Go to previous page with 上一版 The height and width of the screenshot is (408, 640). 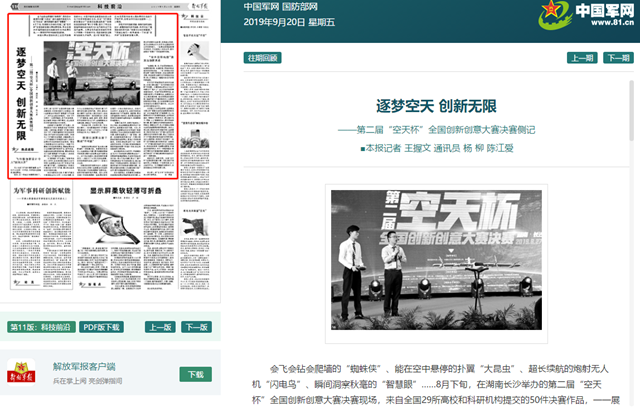pyautogui.click(x=160, y=326)
